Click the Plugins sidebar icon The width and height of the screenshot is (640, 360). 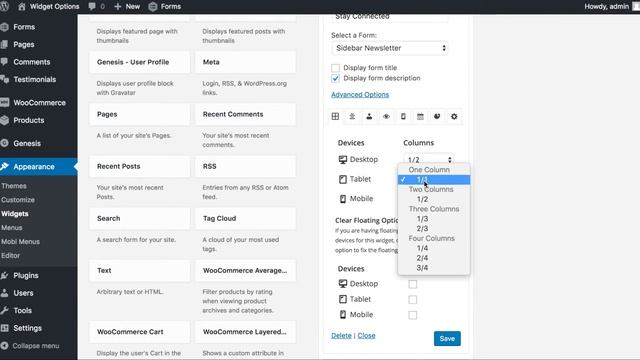point(4,276)
